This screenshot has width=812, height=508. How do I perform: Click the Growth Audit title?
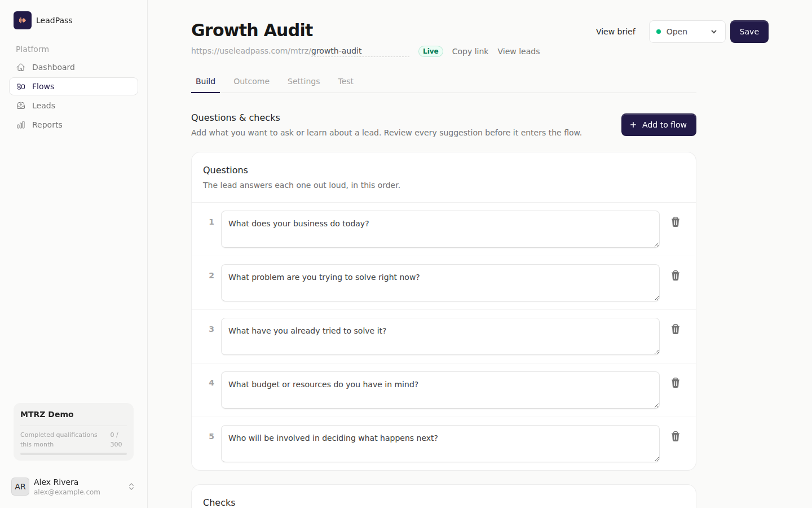[252, 30]
